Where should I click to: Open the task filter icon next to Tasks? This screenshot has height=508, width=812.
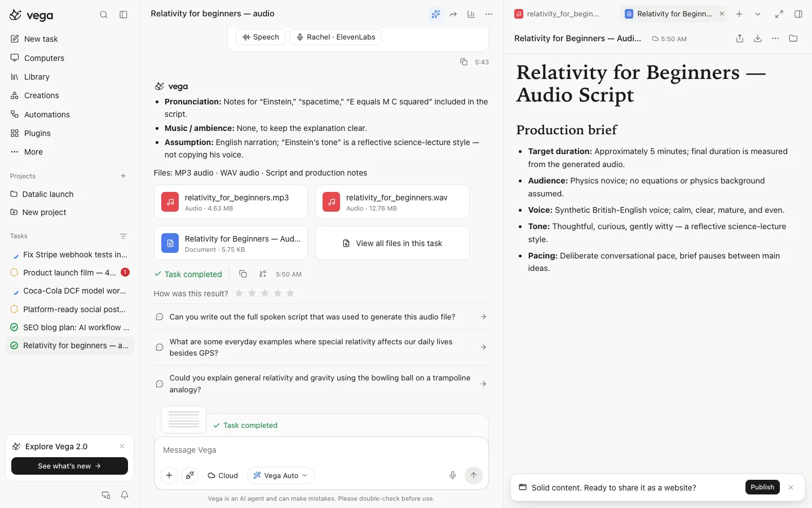(123, 236)
